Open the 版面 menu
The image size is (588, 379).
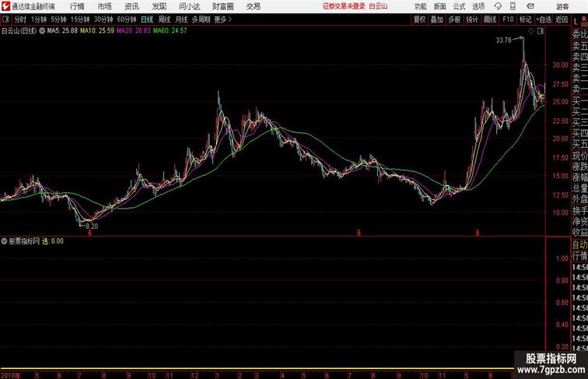(x=440, y=6)
